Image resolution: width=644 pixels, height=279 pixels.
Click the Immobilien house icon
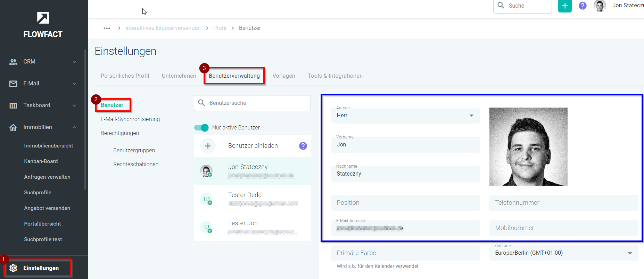pos(13,127)
